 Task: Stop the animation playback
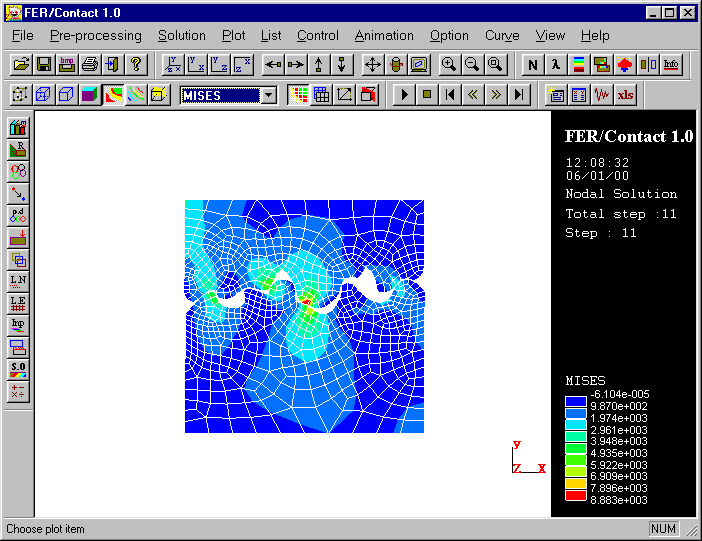[x=427, y=95]
